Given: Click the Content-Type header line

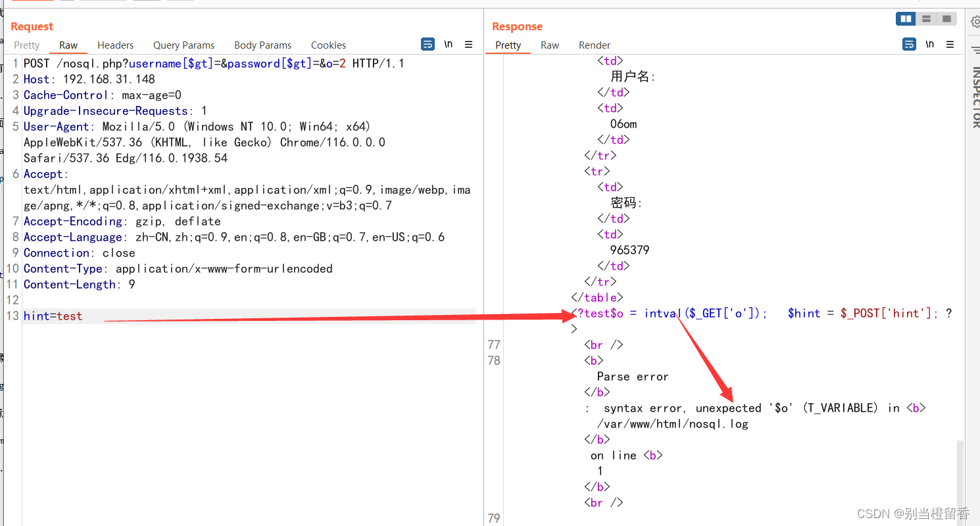Looking at the screenshot, I should pos(178,269).
